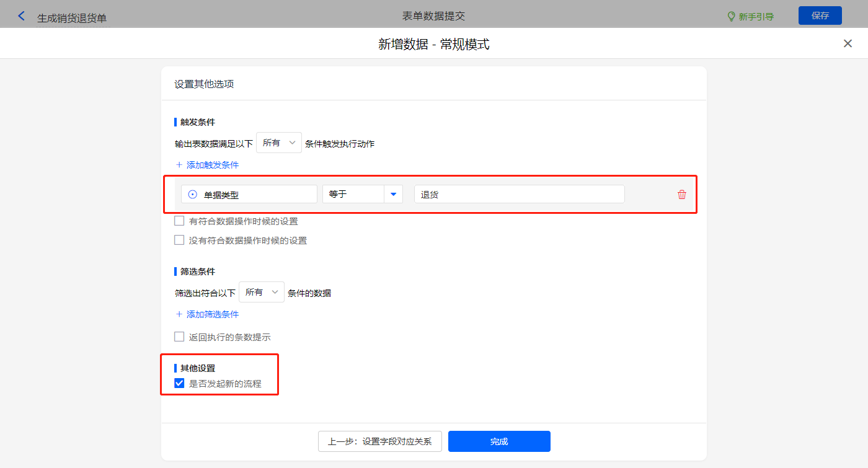Click plus icon for 添加触发条件

pyautogui.click(x=179, y=165)
